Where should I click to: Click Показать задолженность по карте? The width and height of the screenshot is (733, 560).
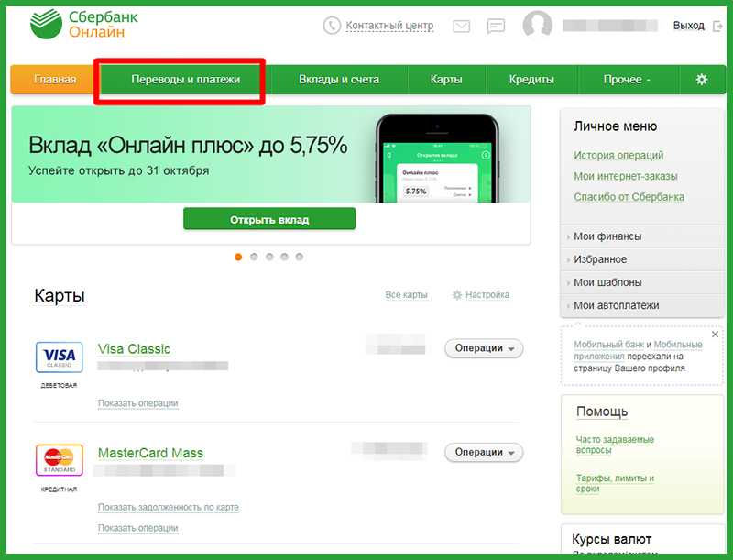pyautogui.click(x=169, y=507)
